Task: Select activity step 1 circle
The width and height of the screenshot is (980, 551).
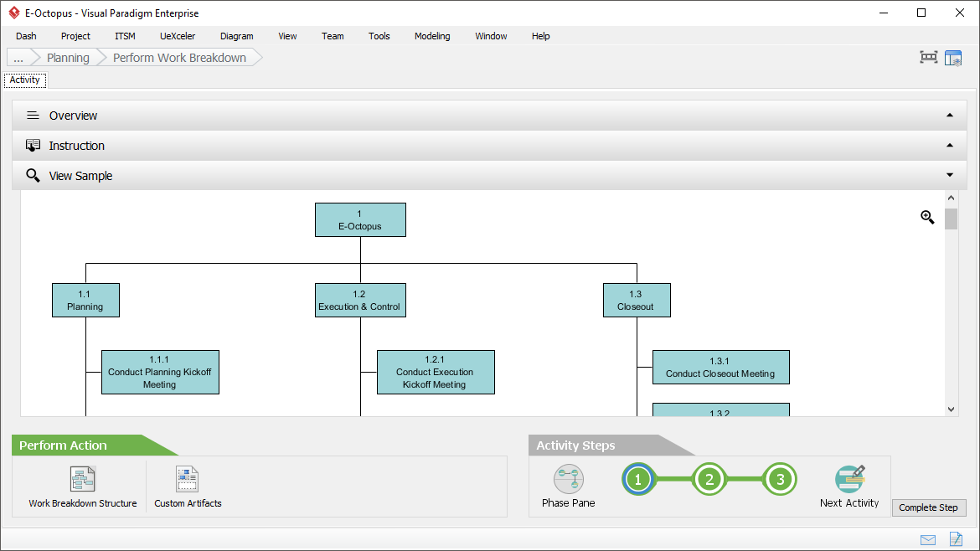Action: 638,480
